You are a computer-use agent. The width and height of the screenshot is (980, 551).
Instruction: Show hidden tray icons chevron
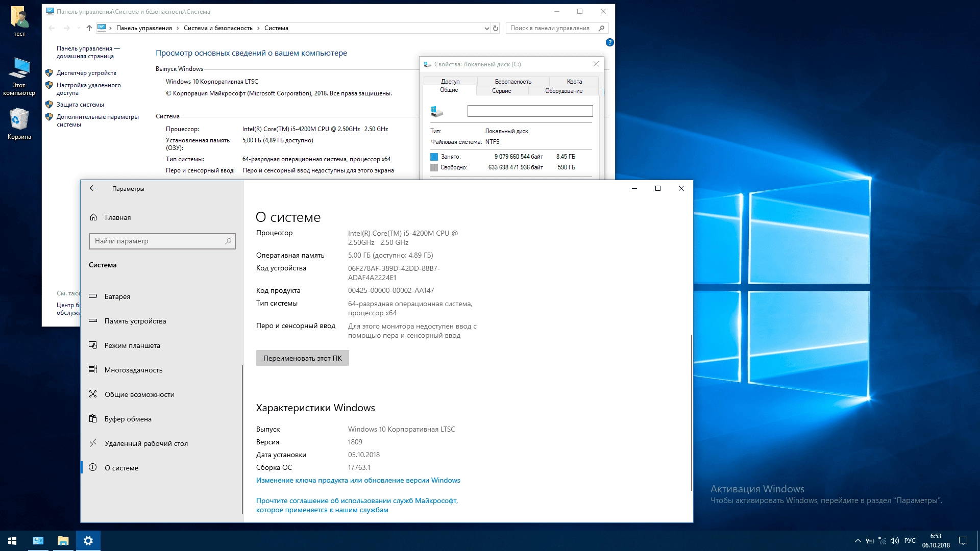click(858, 541)
